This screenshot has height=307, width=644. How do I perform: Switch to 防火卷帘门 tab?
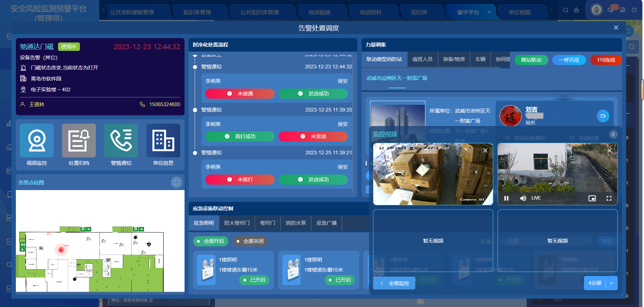[237, 223]
